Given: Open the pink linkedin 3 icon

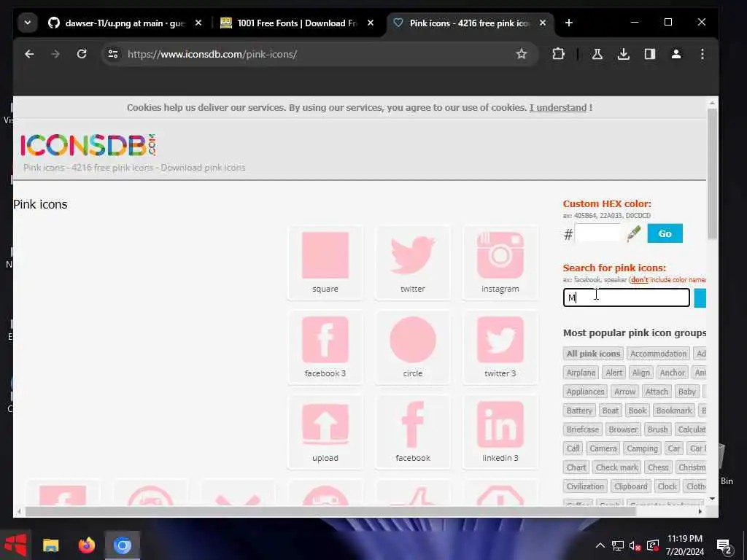Looking at the screenshot, I should [x=500, y=424].
